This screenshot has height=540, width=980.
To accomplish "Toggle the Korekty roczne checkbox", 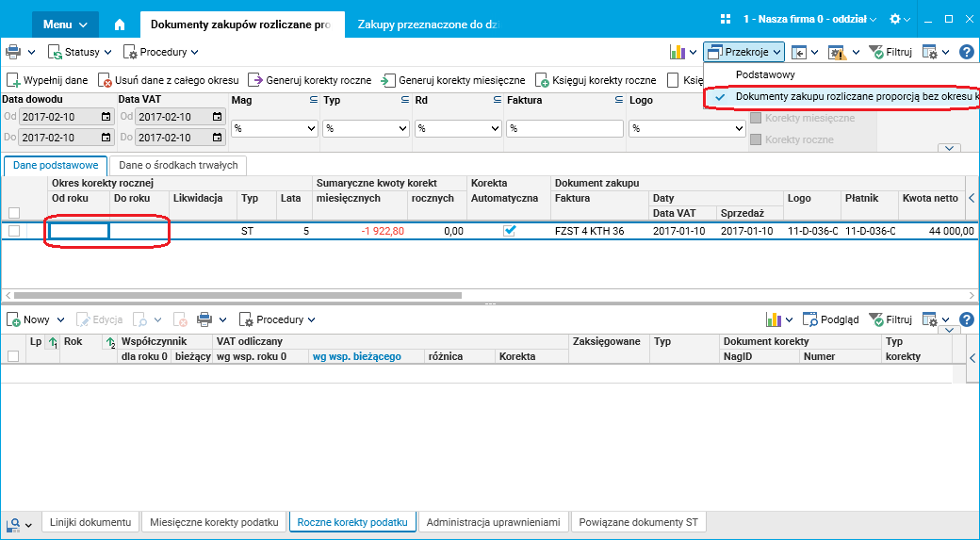I will click(756, 139).
